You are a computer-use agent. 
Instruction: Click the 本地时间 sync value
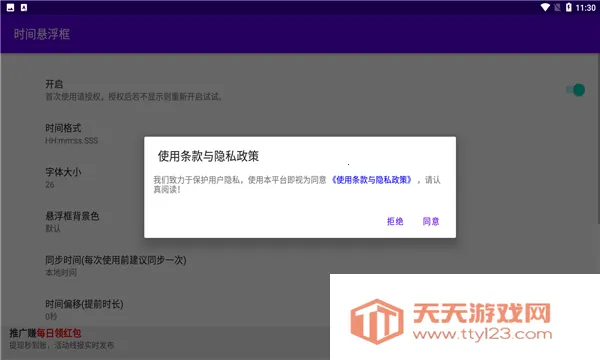pyautogui.click(x=61, y=273)
